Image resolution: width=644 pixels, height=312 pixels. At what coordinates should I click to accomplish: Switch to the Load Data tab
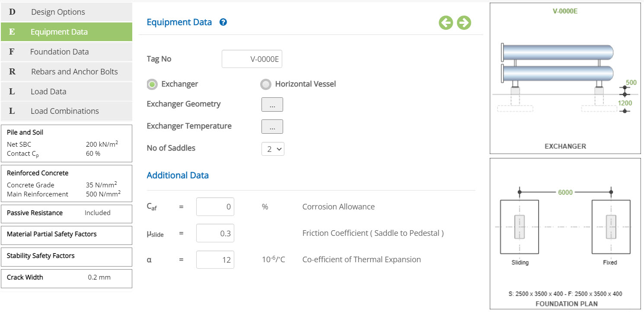pos(67,92)
